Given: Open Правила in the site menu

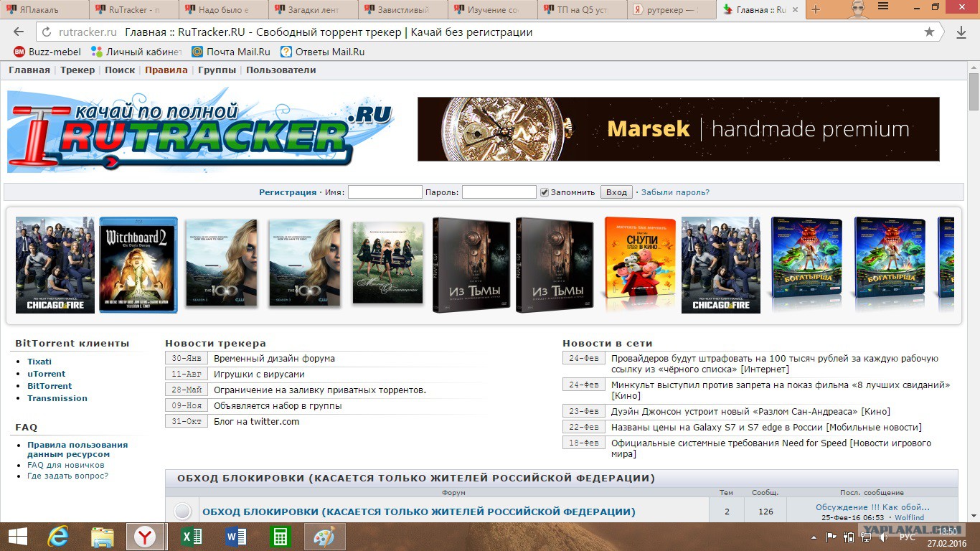Looking at the screenshot, I should pyautogui.click(x=166, y=70).
